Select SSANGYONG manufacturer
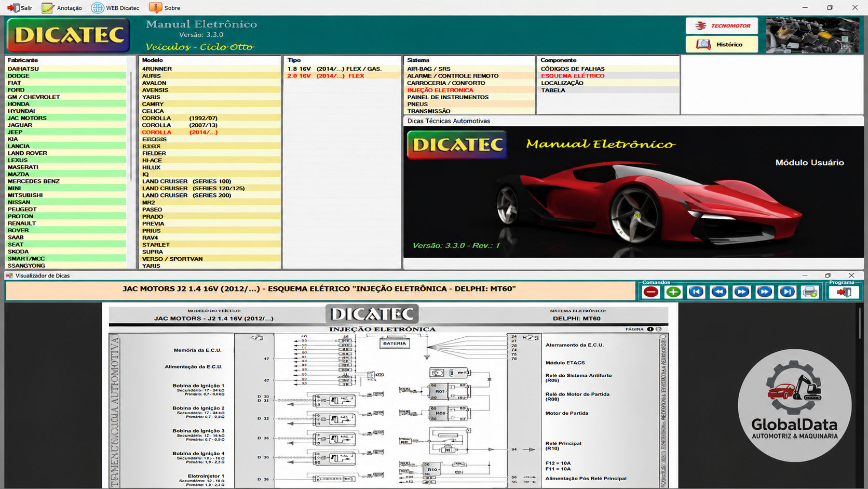The height and width of the screenshot is (489, 868). [x=66, y=266]
